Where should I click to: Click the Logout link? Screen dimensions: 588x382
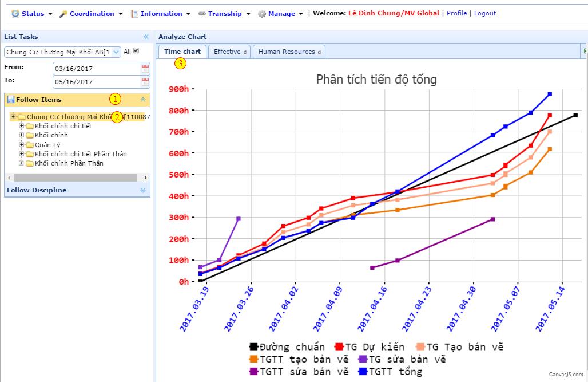pos(485,14)
